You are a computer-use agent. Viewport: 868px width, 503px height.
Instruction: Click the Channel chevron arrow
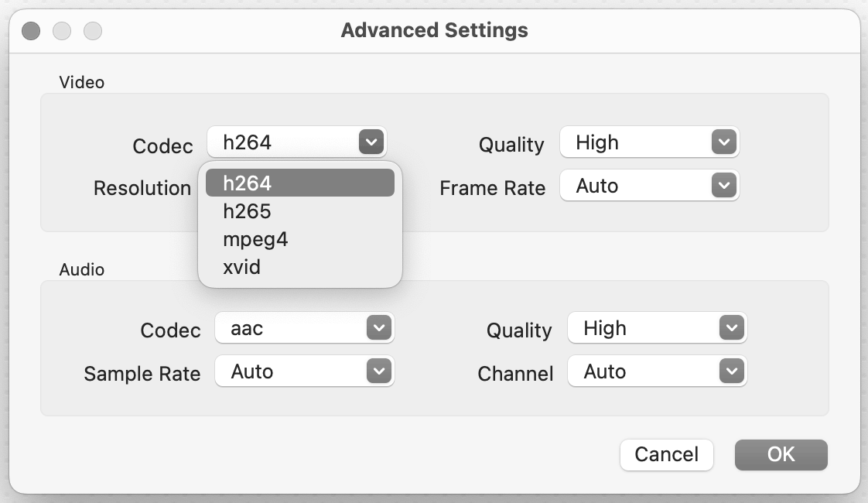pyautogui.click(x=730, y=371)
